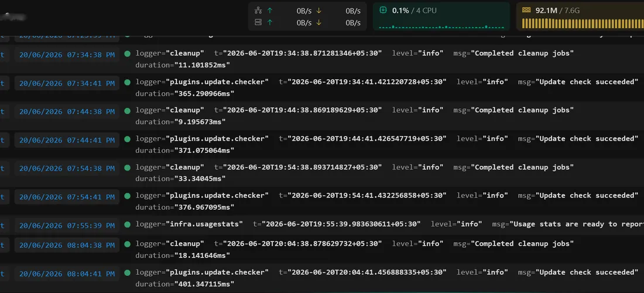This screenshot has height=293, width=644.
Task: Click t="2026-06-20T19:34:38.871281346+05:30" value
Action: click(x=298, y=53)
